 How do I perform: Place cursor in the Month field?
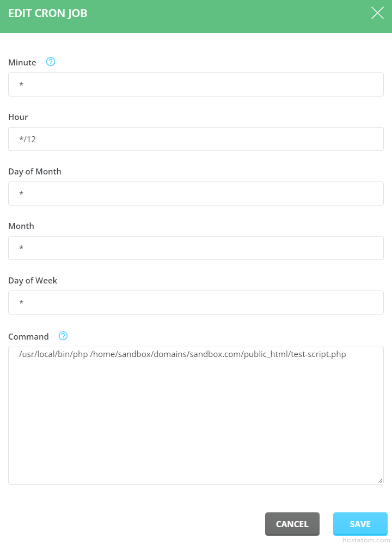196,248
